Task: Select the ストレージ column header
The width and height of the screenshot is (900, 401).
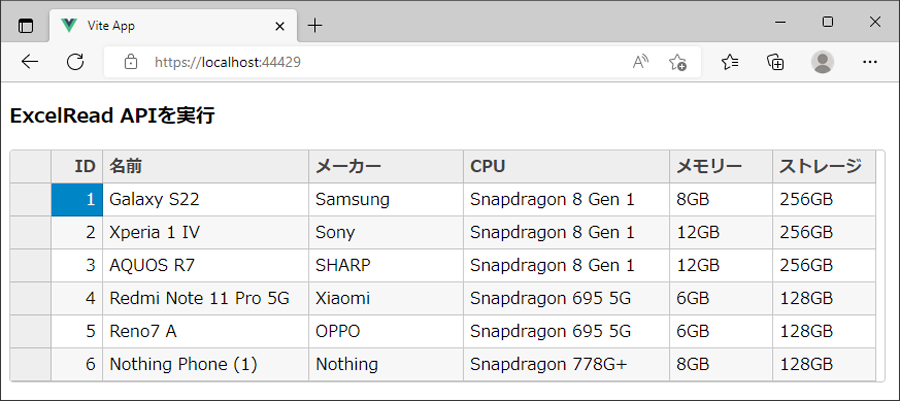Action: click(824, 167)
